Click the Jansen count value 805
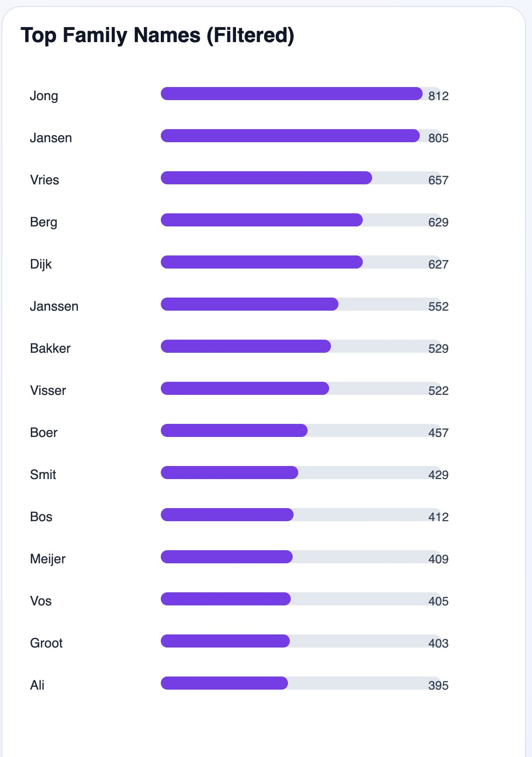This screenshot has height=757, width=532. pyautogui.click(x=438, y=138)
